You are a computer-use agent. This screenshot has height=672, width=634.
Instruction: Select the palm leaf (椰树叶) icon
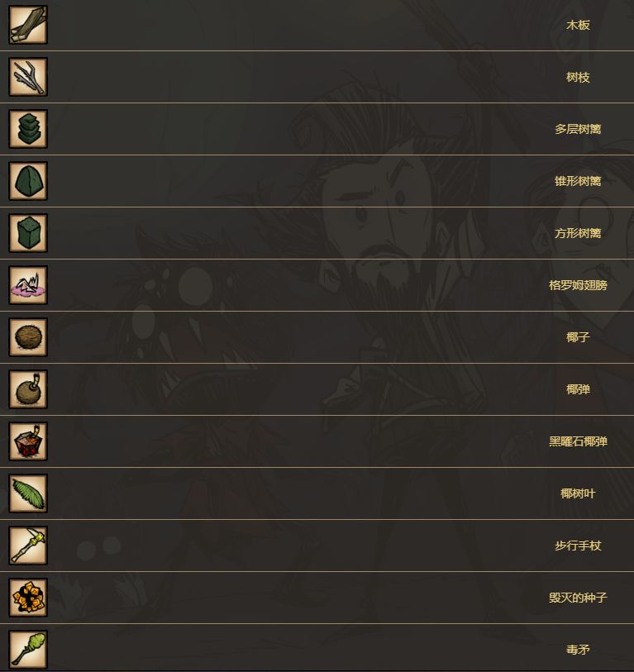pyautogui.click(x=28, y=493)
